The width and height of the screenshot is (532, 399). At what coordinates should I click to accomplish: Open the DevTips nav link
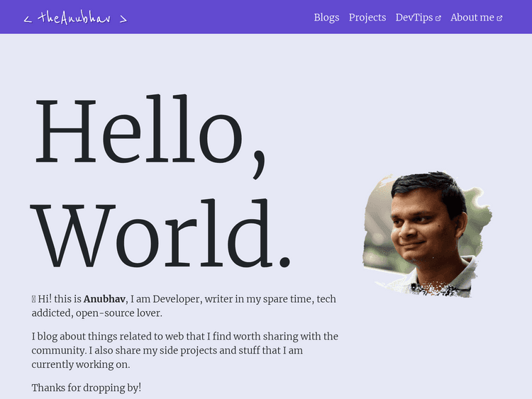418,17
